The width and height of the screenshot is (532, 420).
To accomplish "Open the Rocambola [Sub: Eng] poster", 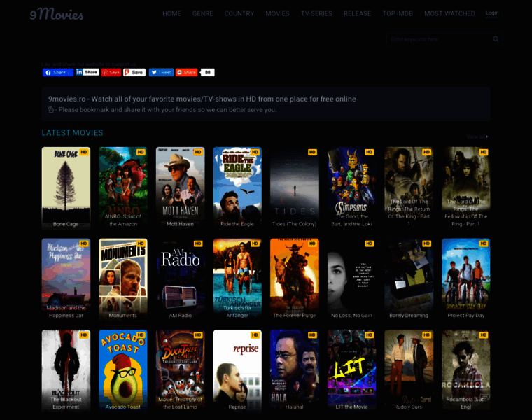I will tap(465, 371).
